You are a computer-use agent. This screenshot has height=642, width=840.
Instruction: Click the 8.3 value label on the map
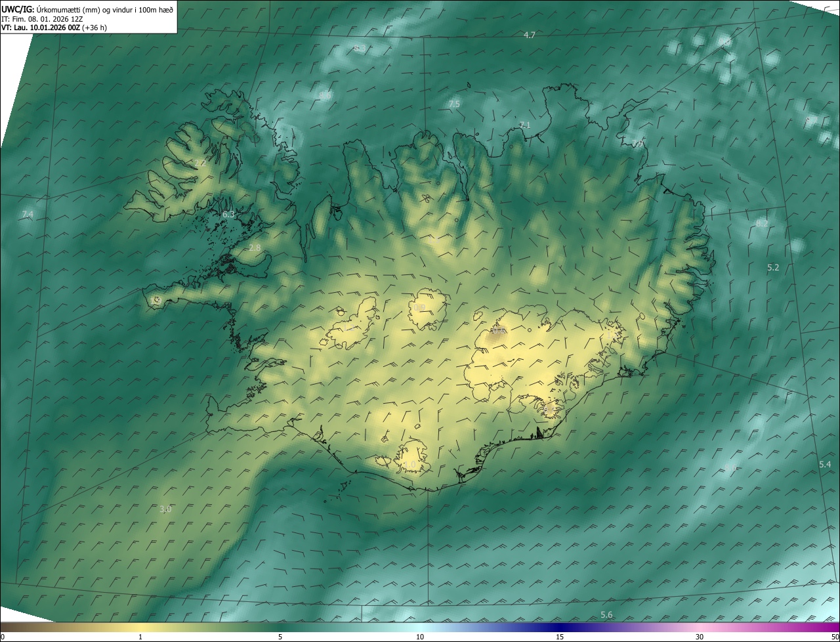point(360,49)
